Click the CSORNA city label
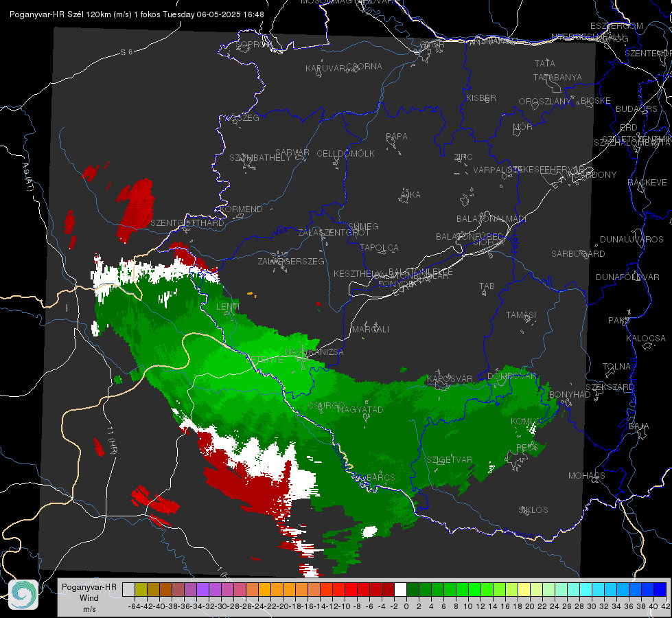The image size is (672, 618). tap(364, 67)
